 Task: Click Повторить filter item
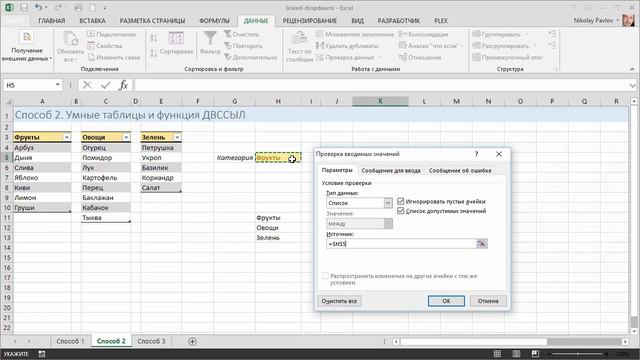tap(243, 46)
